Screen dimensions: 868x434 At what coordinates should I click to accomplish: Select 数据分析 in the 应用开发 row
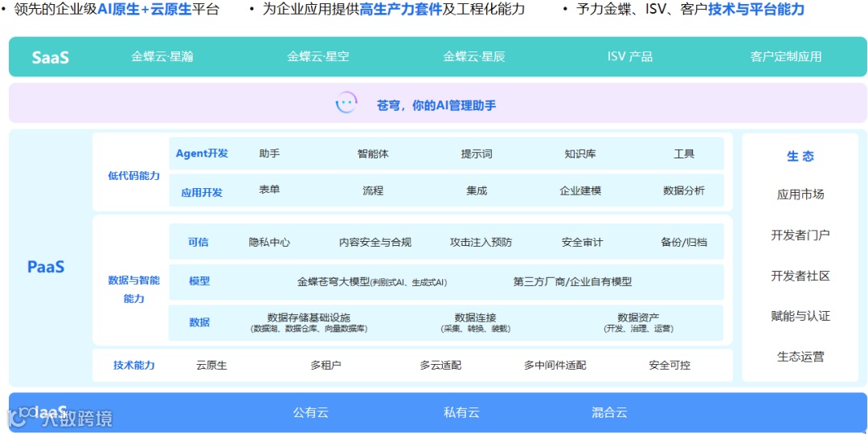pyautogui.click(x=684, y=191)
